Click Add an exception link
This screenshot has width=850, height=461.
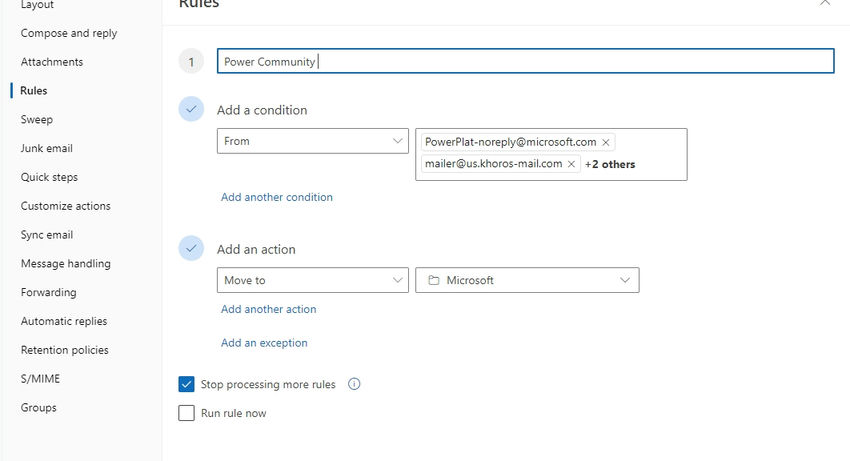coord(264,343)
